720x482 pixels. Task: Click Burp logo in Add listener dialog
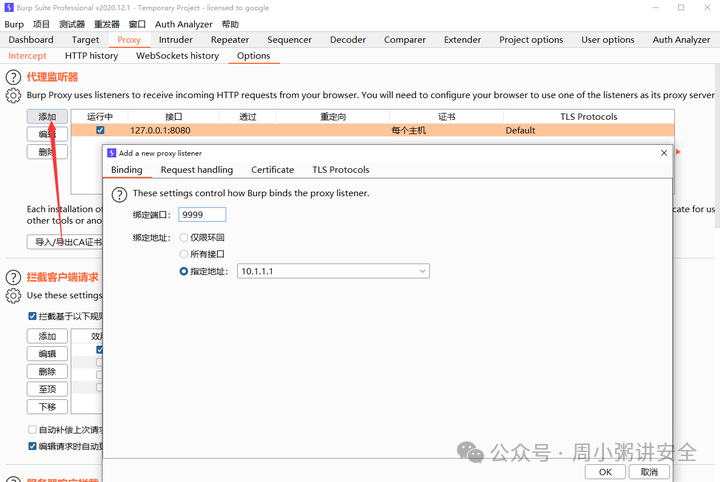point(112,153)
